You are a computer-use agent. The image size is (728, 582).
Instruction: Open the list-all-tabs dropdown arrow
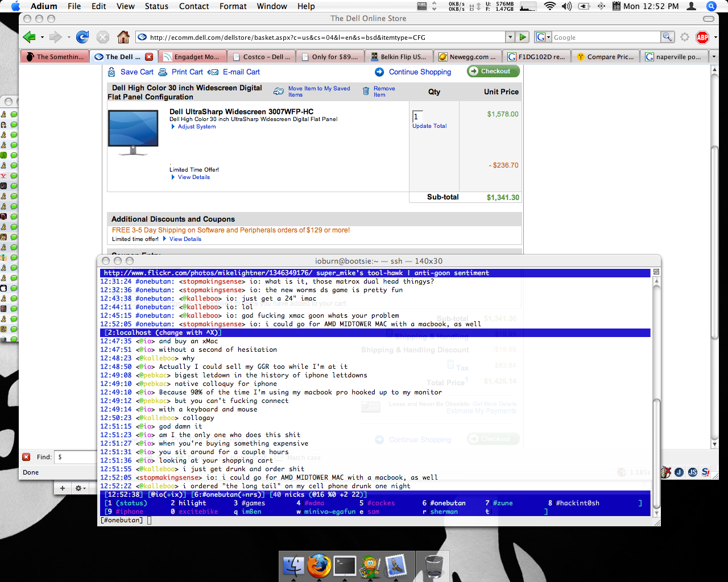(714, 57)
